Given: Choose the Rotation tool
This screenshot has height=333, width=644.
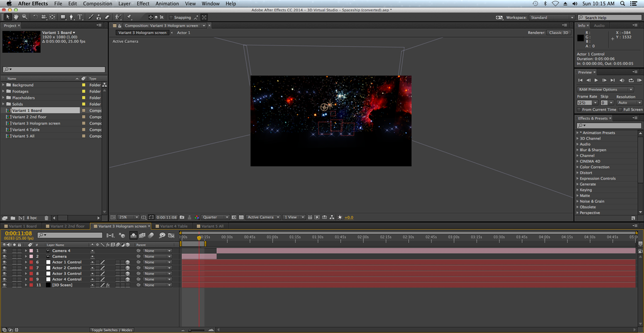Looking at the screenshot, I should [x=34, y=17].
